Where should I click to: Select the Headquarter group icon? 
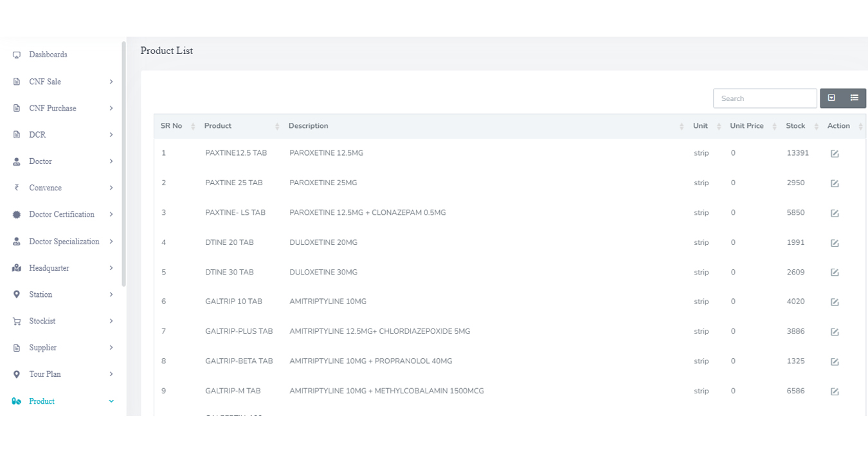16,267
